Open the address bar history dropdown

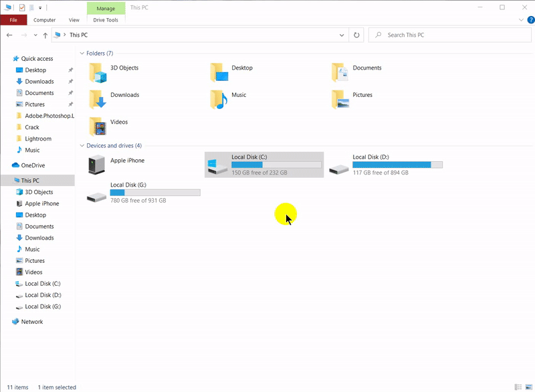(x=342, y=35)
